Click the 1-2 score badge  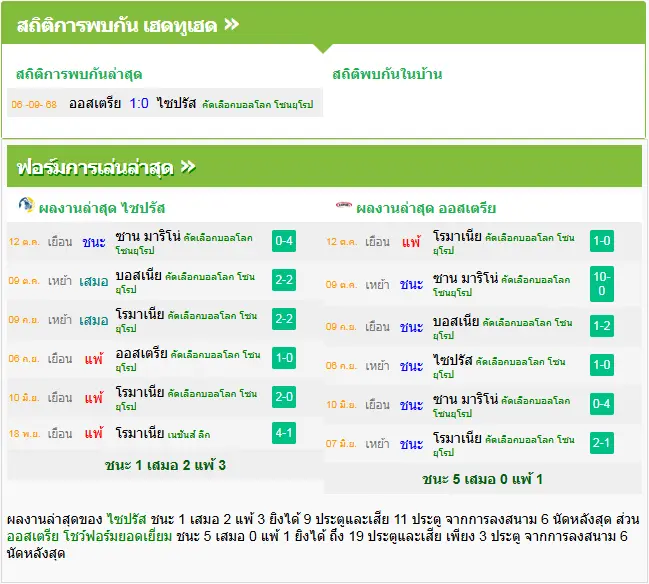[x=601, y=326]
